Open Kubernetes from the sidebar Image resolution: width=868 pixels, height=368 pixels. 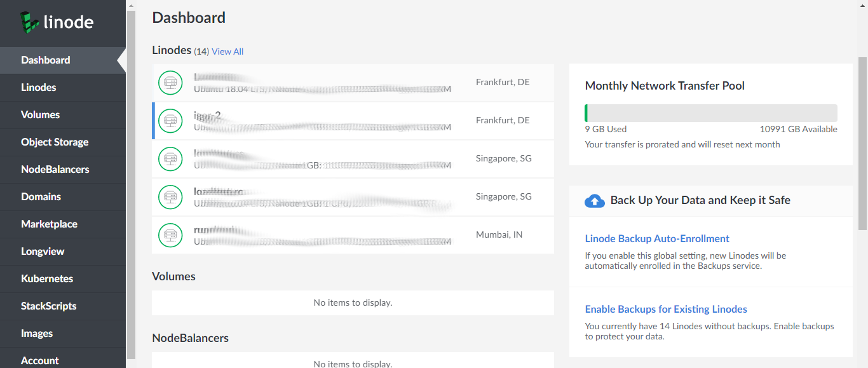pos(47,279)
